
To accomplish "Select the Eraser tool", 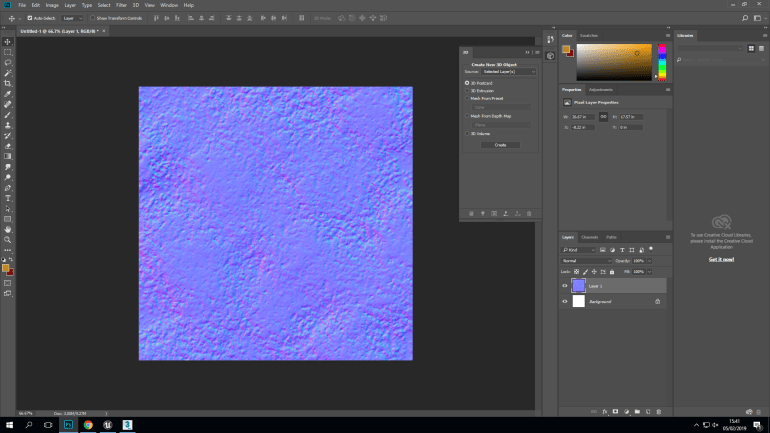I will tap(7, 146).
